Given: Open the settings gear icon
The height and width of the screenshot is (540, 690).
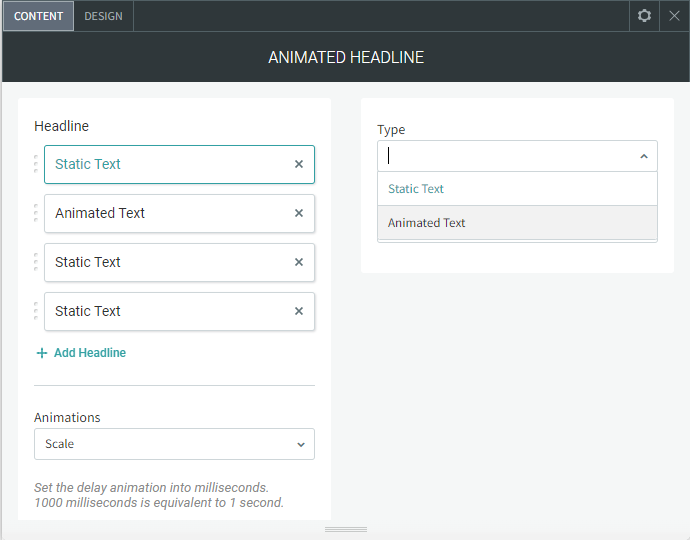Looking at the screenshot, I should (644, 16).
